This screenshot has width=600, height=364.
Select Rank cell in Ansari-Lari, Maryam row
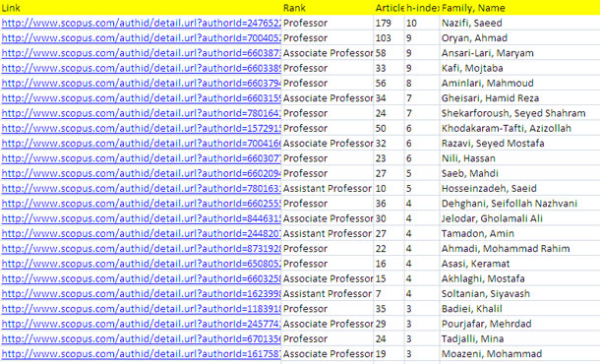point(328,53)
